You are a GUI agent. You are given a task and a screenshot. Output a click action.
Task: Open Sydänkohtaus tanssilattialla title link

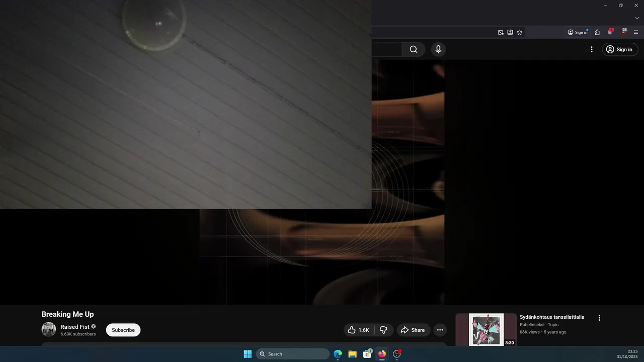(x=552, y=317)
